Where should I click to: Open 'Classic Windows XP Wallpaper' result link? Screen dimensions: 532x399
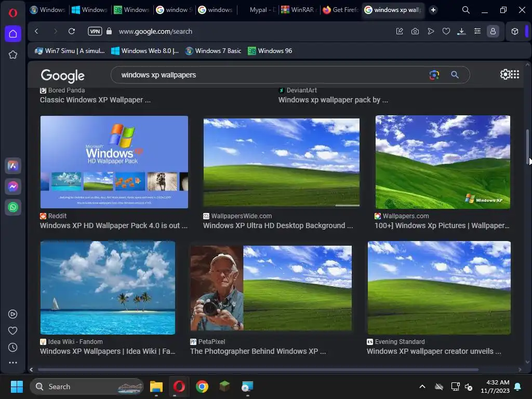pos(95,100)
